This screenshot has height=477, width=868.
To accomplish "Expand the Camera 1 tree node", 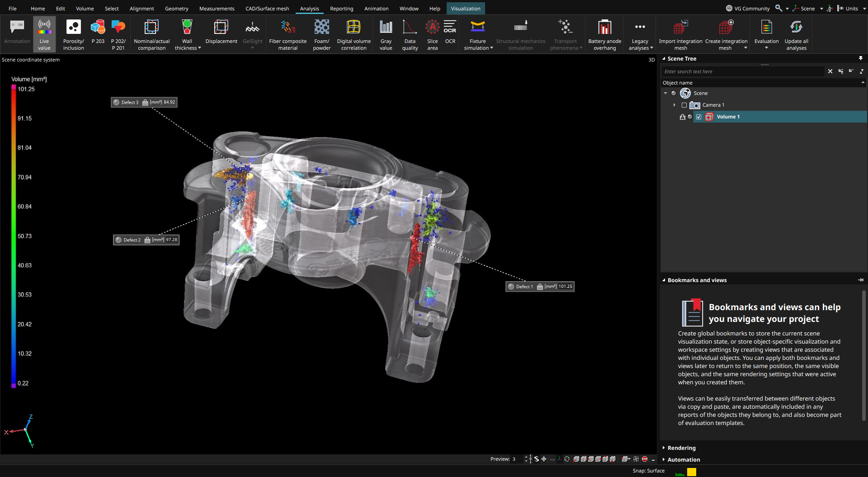I will 674,105.
